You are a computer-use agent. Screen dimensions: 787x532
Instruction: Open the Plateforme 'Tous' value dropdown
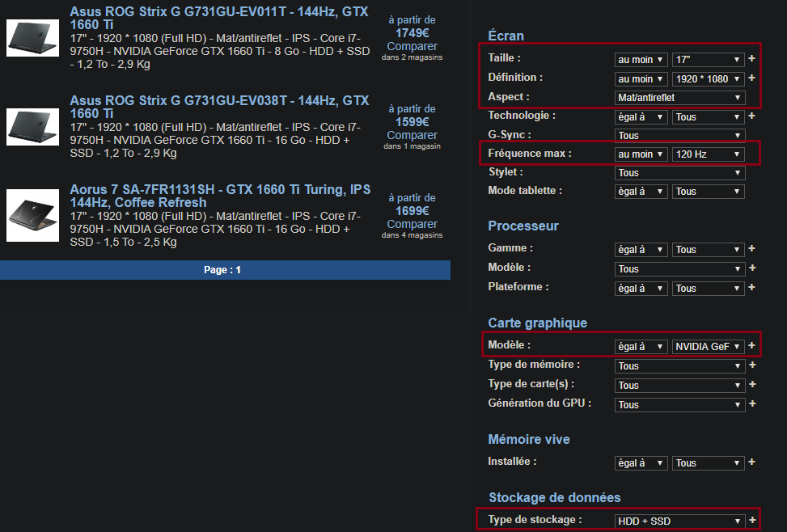709,289
